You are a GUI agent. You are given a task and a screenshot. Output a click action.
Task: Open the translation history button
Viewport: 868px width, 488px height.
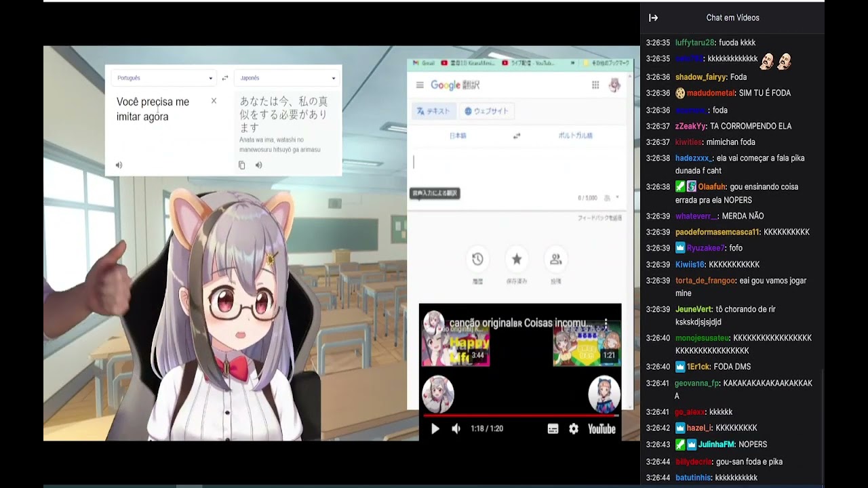pos(477,259)
